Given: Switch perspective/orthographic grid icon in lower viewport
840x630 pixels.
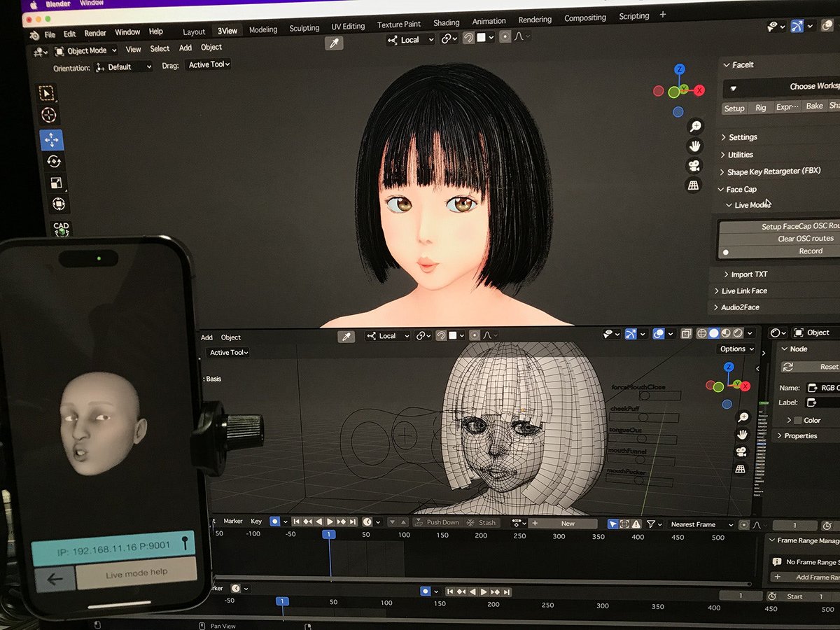Looking at the screenshot, I should coord(741,470).
